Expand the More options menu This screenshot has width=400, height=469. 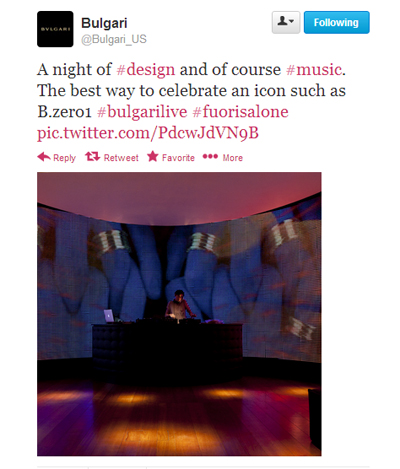point(233,158)
